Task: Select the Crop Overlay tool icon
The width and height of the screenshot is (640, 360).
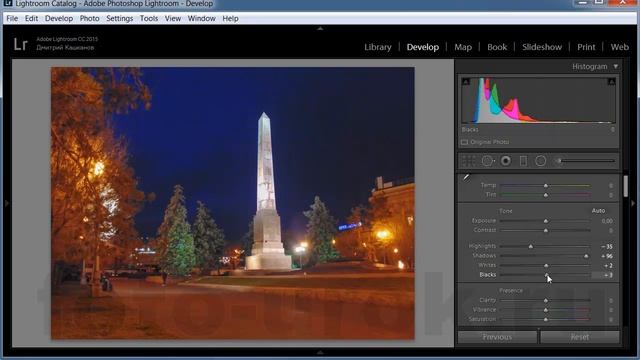Action: (x=469, y=161)
